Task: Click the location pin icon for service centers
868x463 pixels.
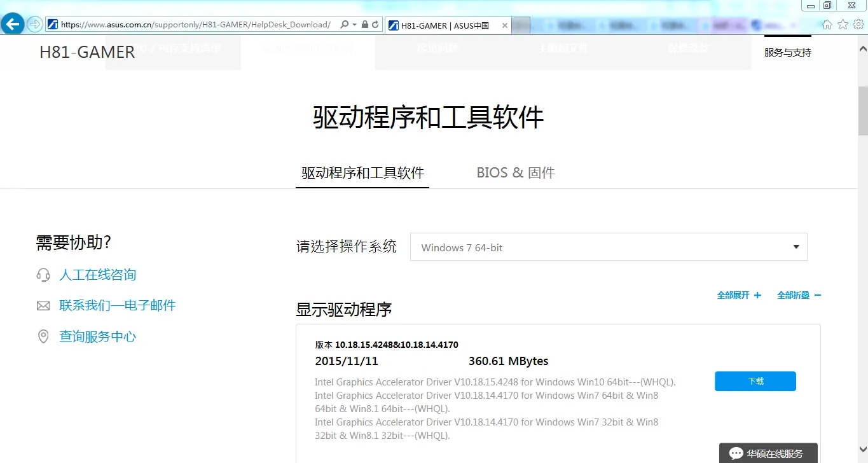Action: tap(43, 336)
